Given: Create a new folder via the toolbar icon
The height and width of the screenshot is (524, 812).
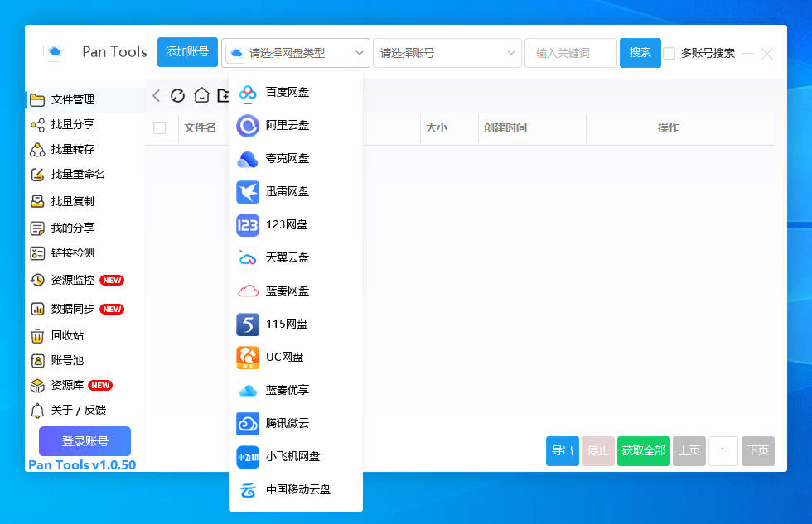Looking at the screenshot, I should click(x=223, y=95).
